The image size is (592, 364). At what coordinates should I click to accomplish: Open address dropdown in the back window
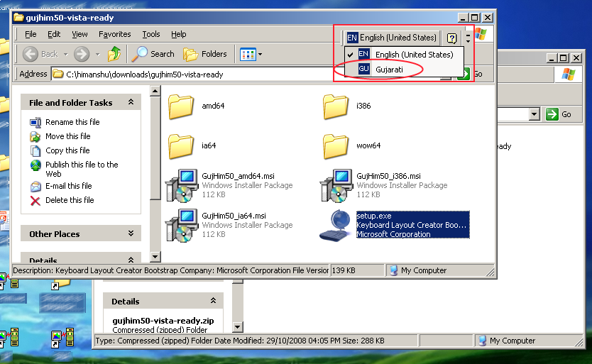534,114
